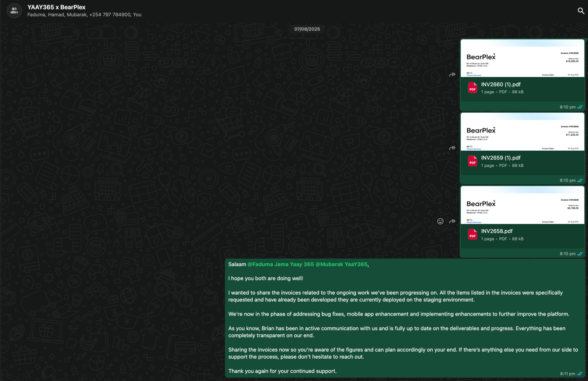React with emoji to INV2658.pdf message

click(440, 221)
